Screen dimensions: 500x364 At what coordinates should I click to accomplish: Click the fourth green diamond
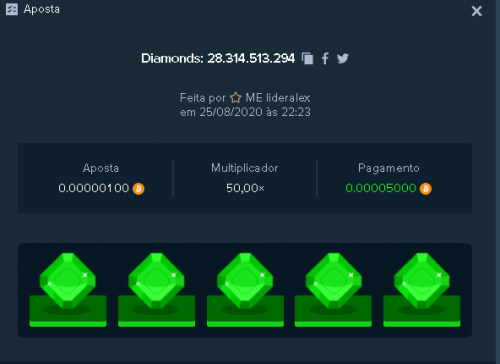[x=333, y=281]
